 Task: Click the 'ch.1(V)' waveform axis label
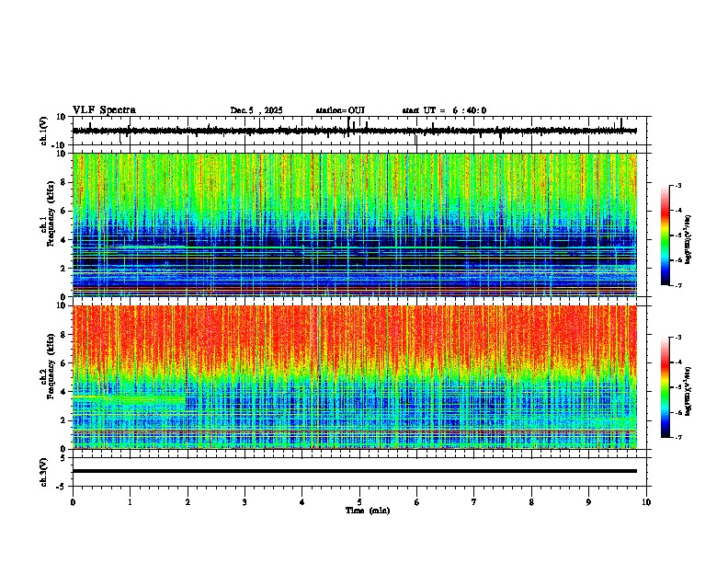coord(44,131)
